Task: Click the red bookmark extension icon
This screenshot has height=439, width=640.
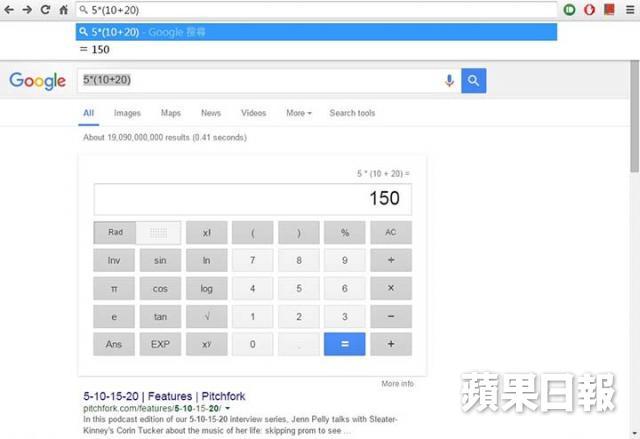Action: (x=609, y=10)
